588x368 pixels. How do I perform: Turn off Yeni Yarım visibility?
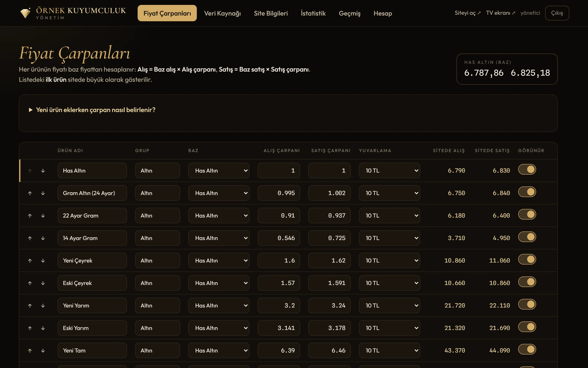527,304
